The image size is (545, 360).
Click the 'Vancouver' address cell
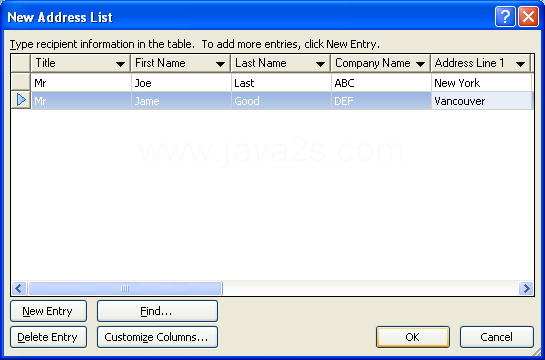tap(482, 101)
